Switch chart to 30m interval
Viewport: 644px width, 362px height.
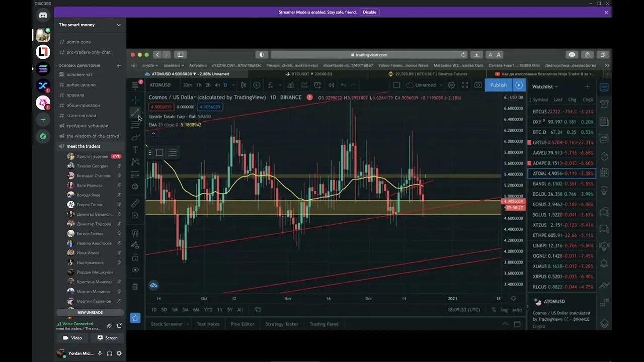(187, 85)
